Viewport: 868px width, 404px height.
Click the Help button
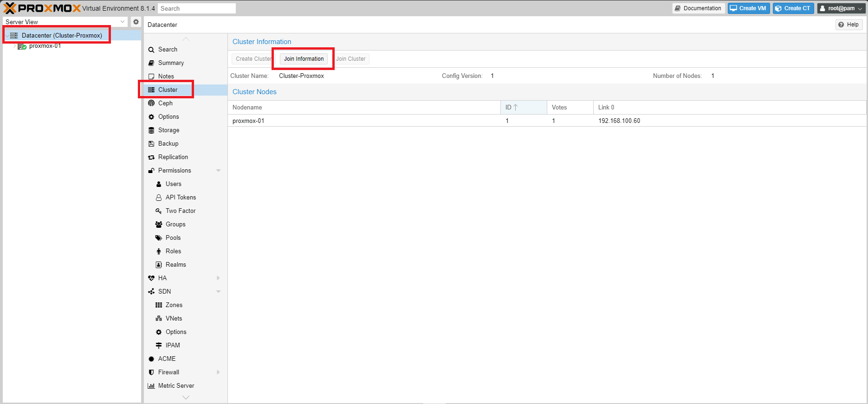[x=849, y=25]
